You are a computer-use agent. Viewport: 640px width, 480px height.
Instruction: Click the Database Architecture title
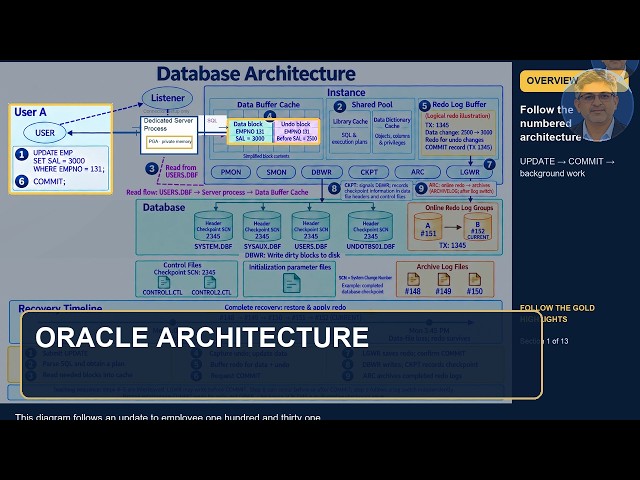click(256, 74)
